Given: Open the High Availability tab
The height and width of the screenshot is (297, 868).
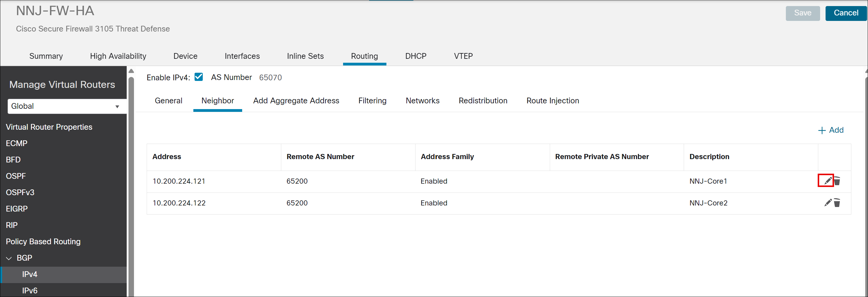Looking at the screenshot, I should (118, 56).
